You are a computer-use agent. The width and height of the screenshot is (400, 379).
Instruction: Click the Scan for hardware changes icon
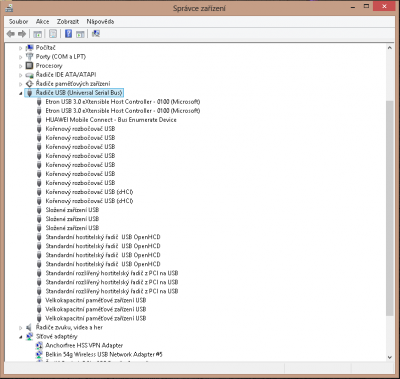click(96, 34)
